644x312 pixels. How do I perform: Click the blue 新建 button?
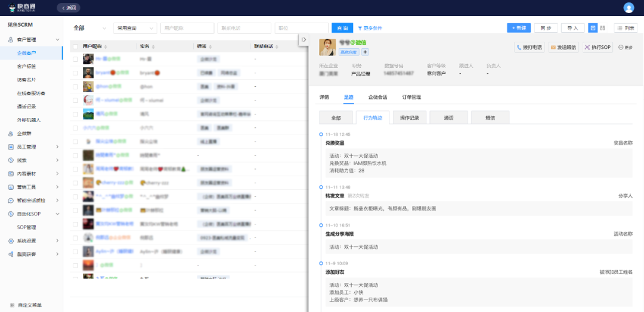pyautogui.click(x=518, y=28)
